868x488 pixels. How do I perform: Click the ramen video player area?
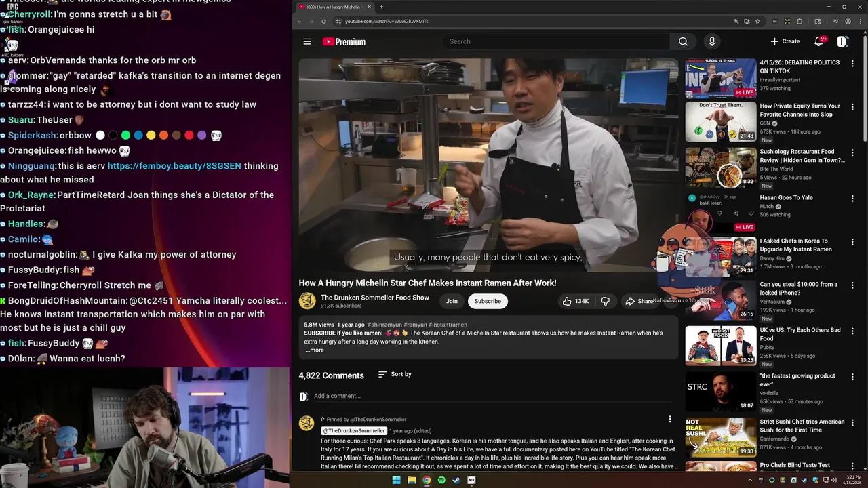pos(488,165)
